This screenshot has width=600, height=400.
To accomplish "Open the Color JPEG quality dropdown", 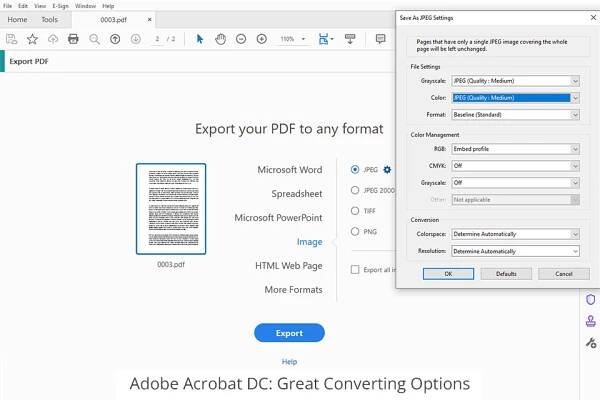I will (x=515, y=98).
